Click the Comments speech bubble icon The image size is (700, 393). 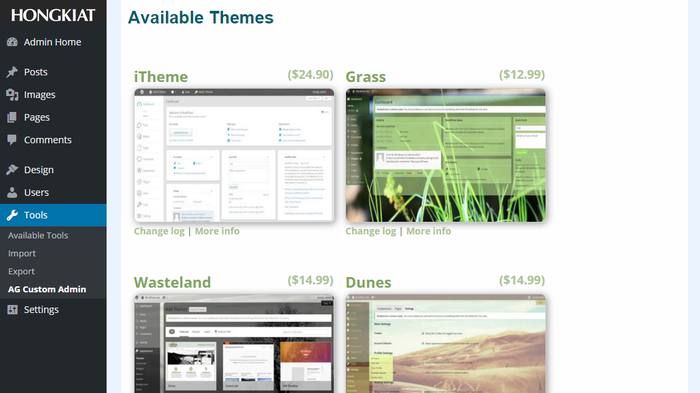tap(12, 140)
